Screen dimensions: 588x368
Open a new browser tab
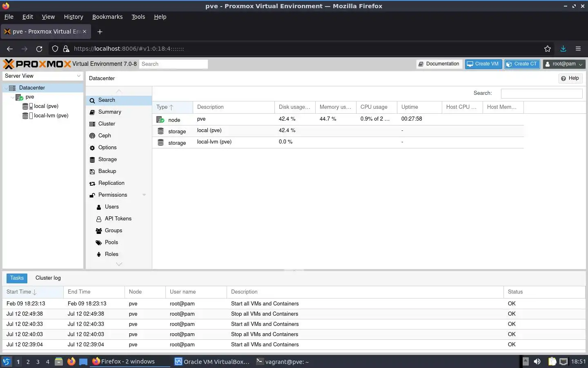tap(100, 31)
